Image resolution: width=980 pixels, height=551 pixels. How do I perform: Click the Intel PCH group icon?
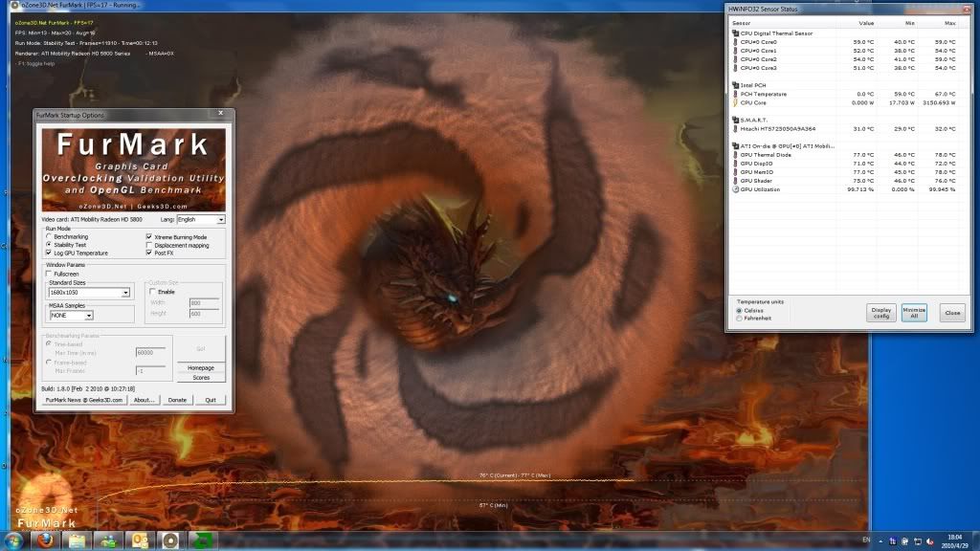pos(735,85)
